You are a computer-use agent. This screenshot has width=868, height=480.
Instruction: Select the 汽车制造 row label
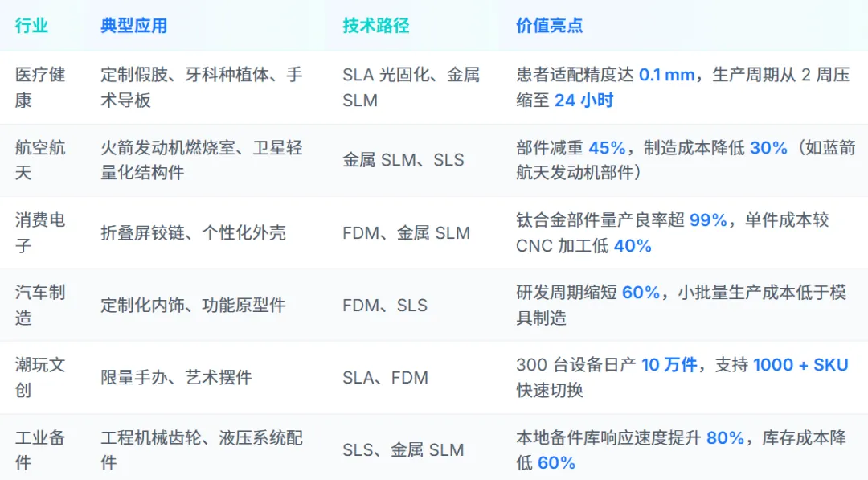coord(40,305)
